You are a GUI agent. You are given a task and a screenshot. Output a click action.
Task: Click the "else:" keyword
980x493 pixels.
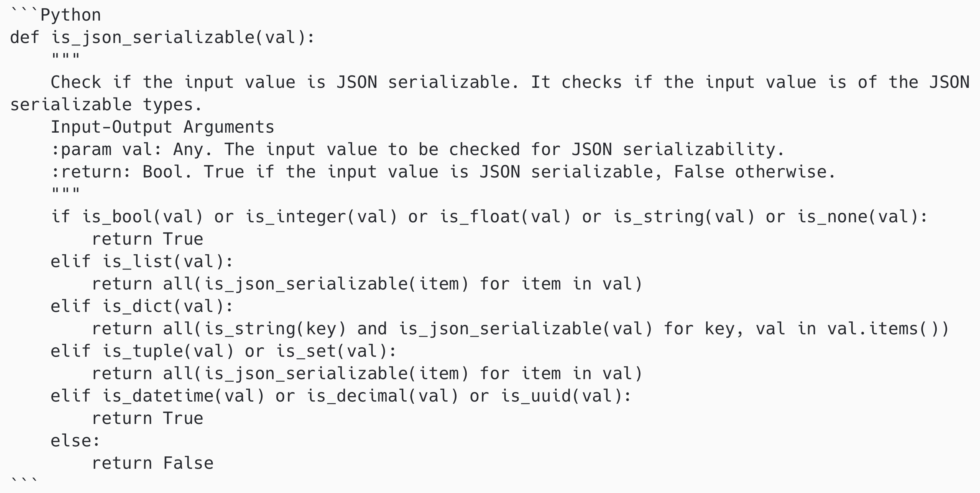75,441
